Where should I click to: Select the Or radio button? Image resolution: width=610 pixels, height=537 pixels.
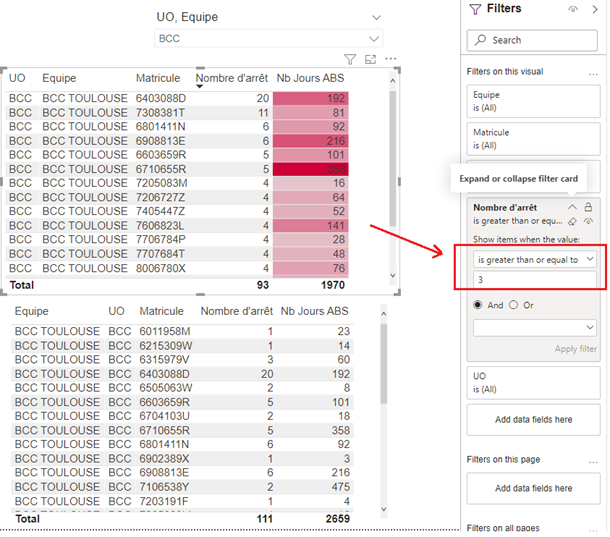point(514,305)
